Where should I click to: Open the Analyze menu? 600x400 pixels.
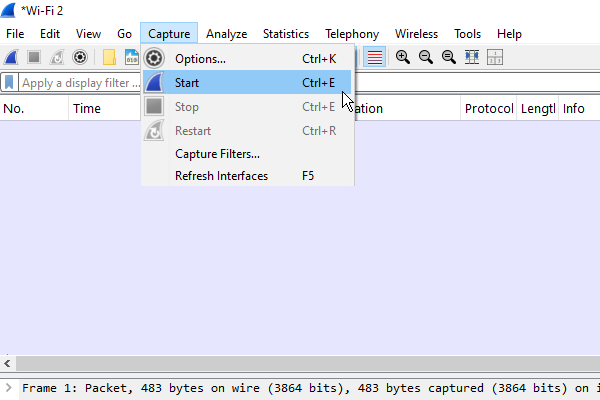[227, 34]
